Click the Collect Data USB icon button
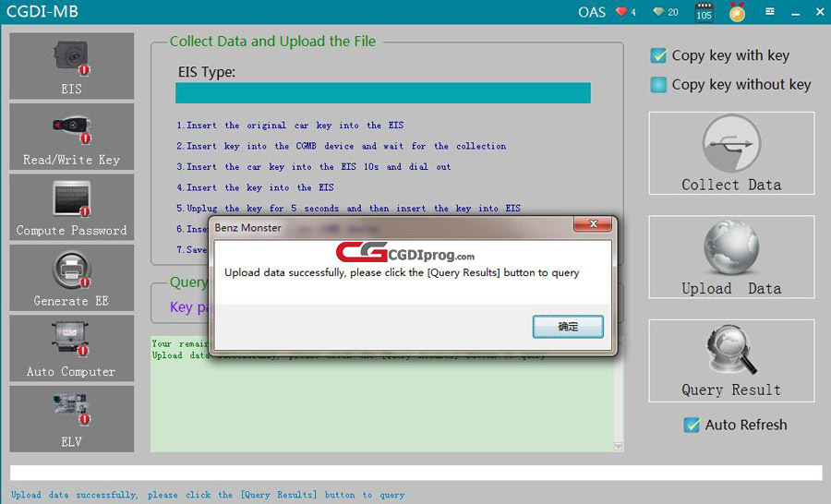 [x=731, y=153]
